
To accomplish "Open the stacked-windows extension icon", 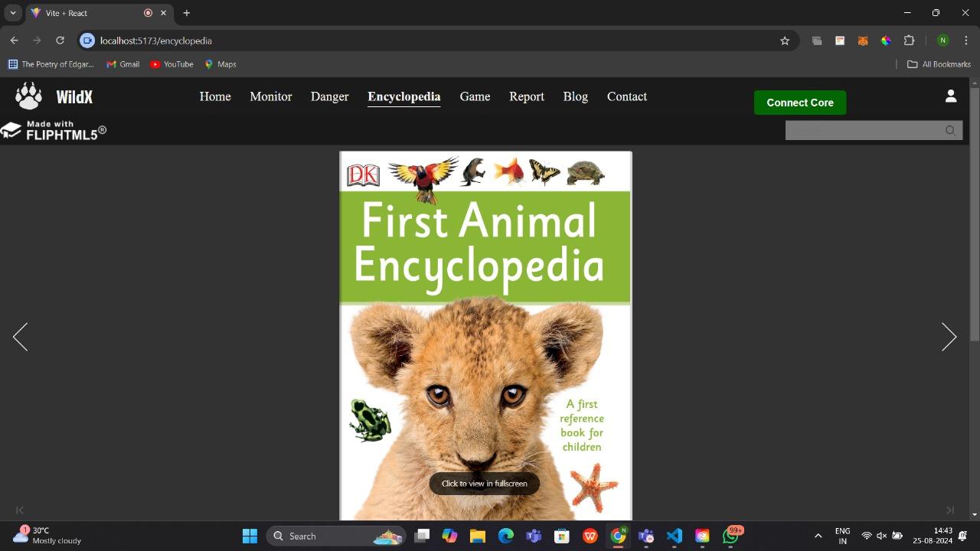I will coord(817,41).
